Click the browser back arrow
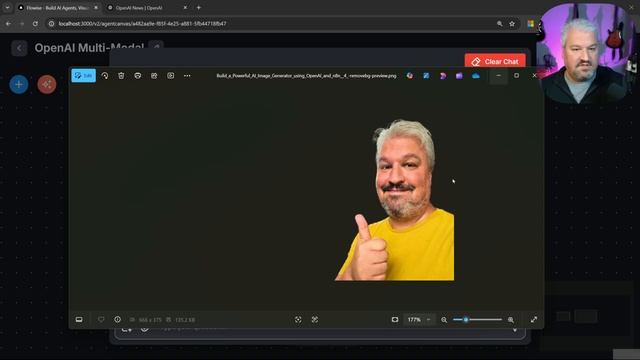The width and height of the screenshot is (640, 360). coord(8,24)
